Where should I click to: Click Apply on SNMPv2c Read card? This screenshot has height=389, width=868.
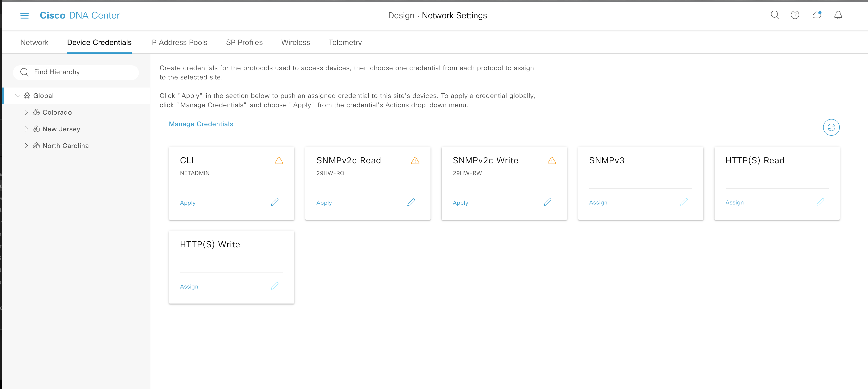pos(324,203)
